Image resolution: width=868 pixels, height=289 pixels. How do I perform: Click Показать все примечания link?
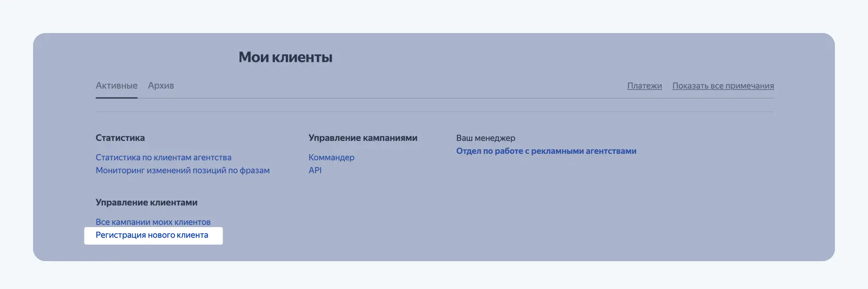[x=723, y=86]
